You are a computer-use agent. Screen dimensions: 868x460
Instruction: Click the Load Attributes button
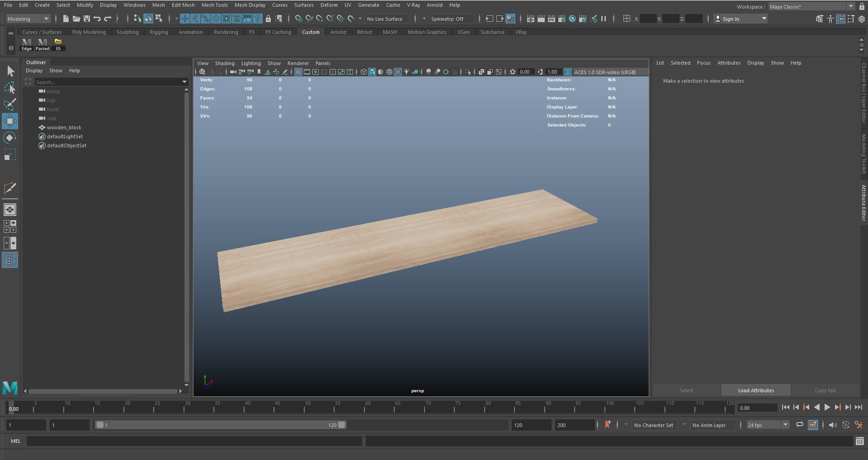click(x=756, y=390)
